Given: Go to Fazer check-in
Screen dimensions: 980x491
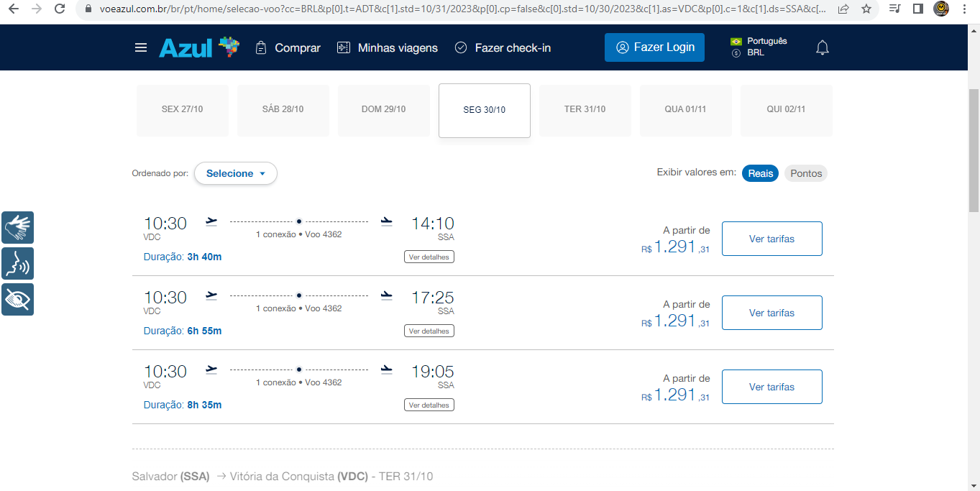Looking at the screenshot, I should 503,47.
